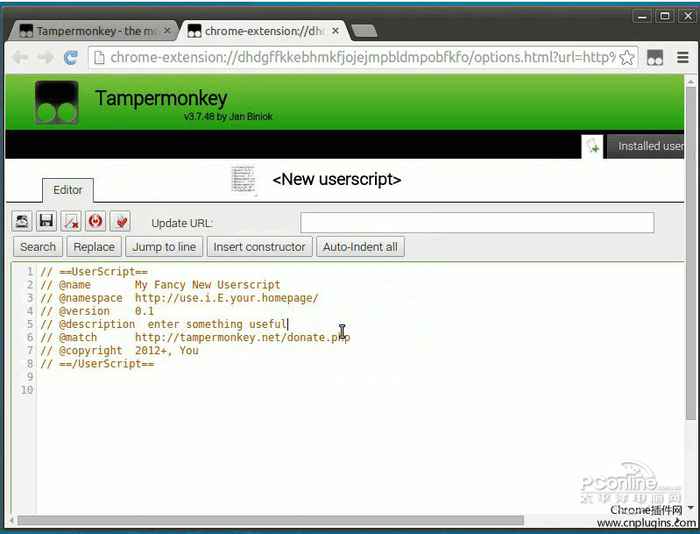Click the horizontal scrollbar thumb at the bottom

(271, 521)
